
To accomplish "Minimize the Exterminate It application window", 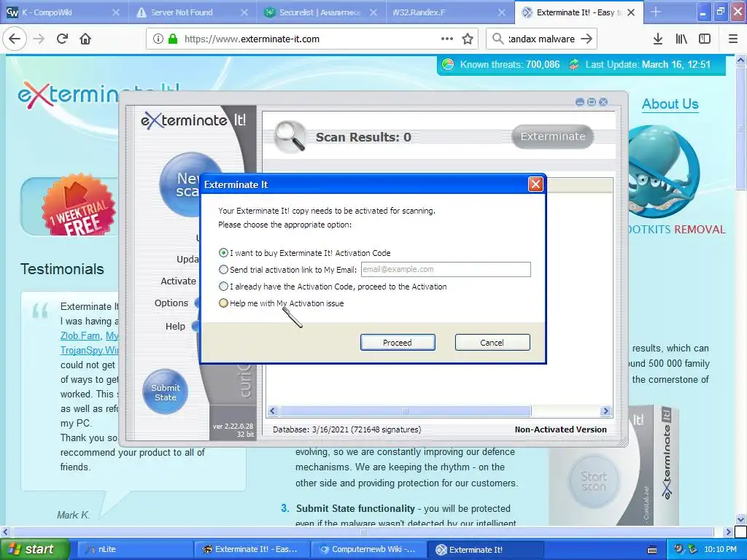I will 579,102.
